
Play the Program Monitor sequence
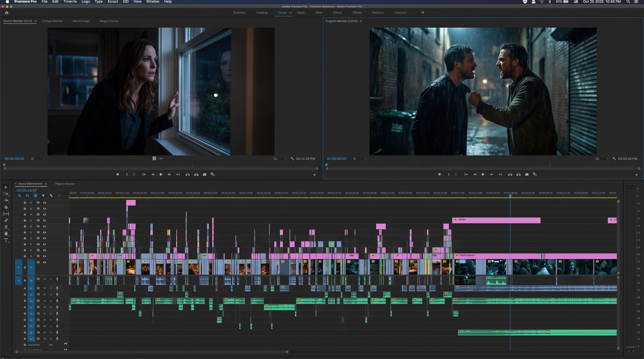483,175
